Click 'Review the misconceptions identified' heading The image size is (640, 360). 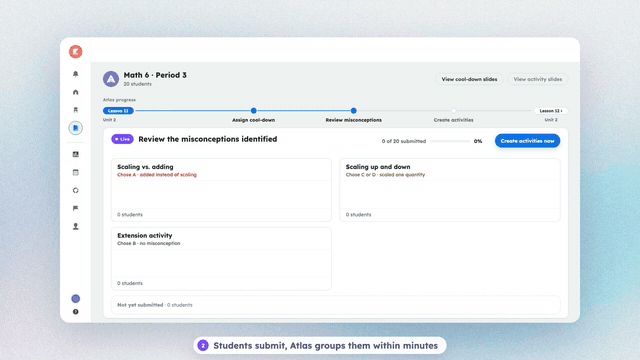pyautogui.click(x=208, y=139)
